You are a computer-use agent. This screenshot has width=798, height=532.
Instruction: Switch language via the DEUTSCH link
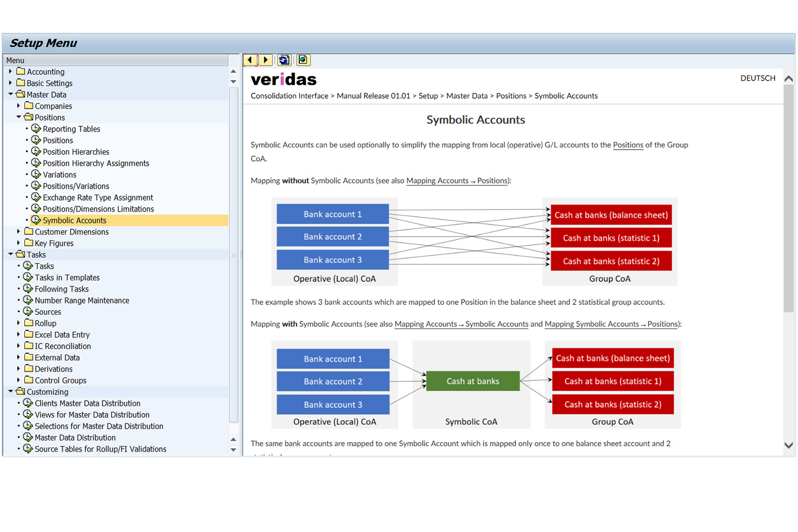point(757,78)
